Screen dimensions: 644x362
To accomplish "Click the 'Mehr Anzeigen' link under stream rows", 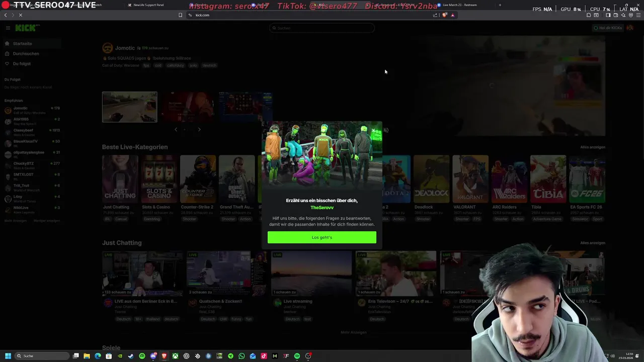I will 354,332.
